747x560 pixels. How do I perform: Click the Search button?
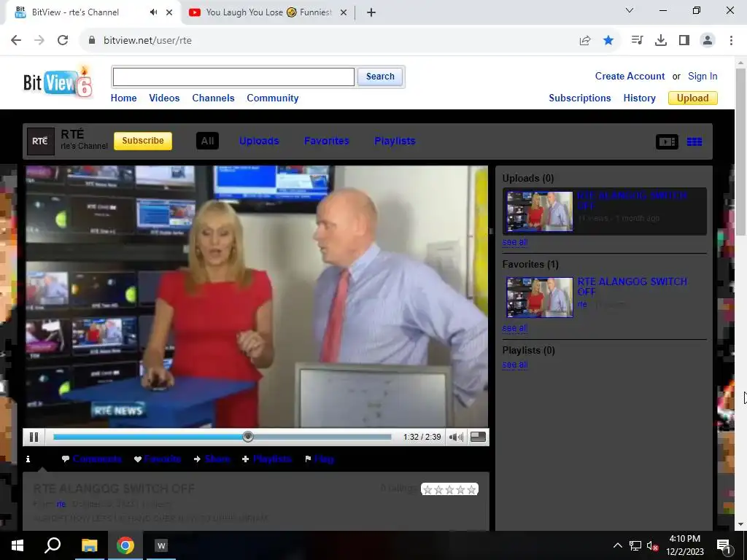[380, 77]
